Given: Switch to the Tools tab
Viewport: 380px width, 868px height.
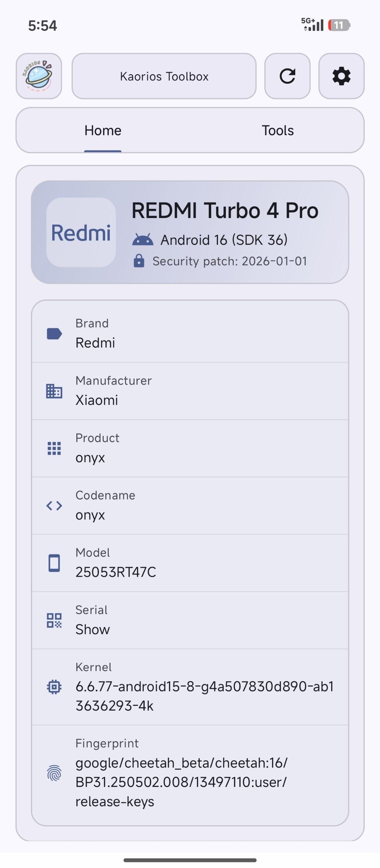Looking at the screenshot, I should (x=277, y=131).
